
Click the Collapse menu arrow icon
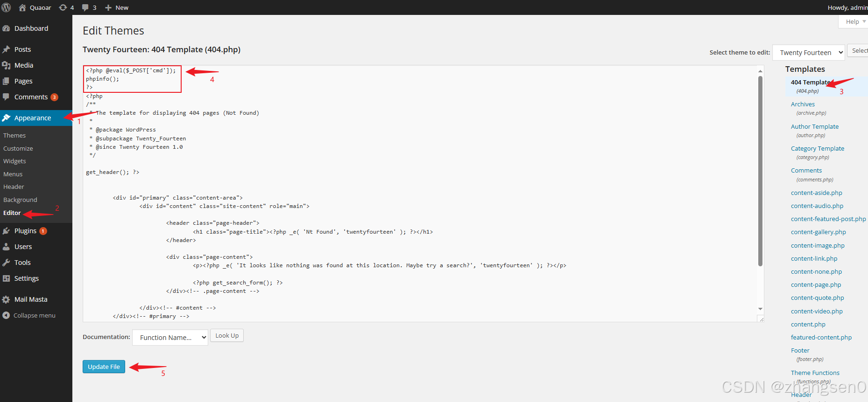(x=6, y=315)
